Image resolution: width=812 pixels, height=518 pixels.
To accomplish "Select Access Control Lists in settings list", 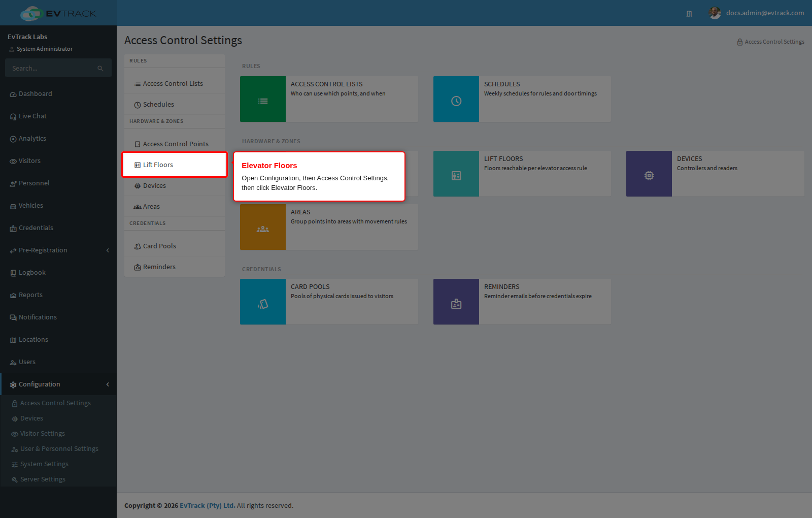I will pos(175,84).
